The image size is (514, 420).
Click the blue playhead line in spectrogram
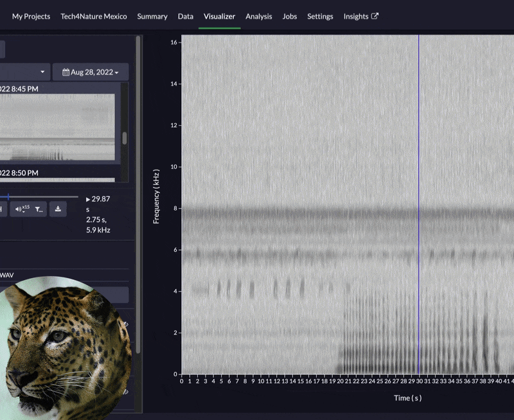click(x=419, y=193)
